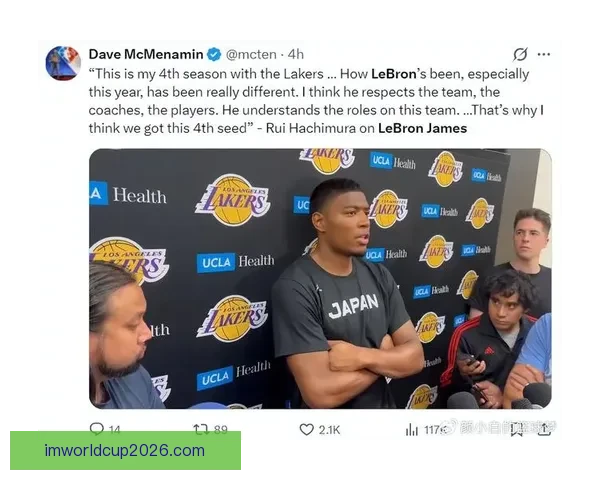
Task: Bookmark this tweet
Action: 516,429
